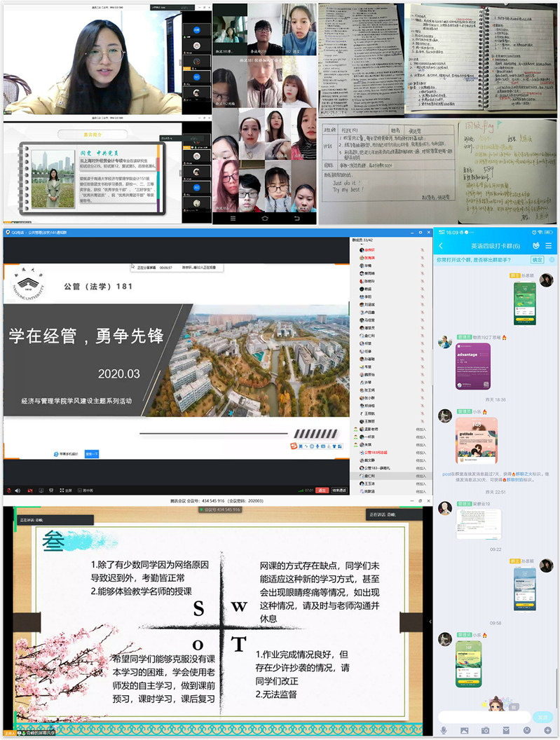Click the chat message input field
This screenshot has width=560, height=740.
coord(484,716)
